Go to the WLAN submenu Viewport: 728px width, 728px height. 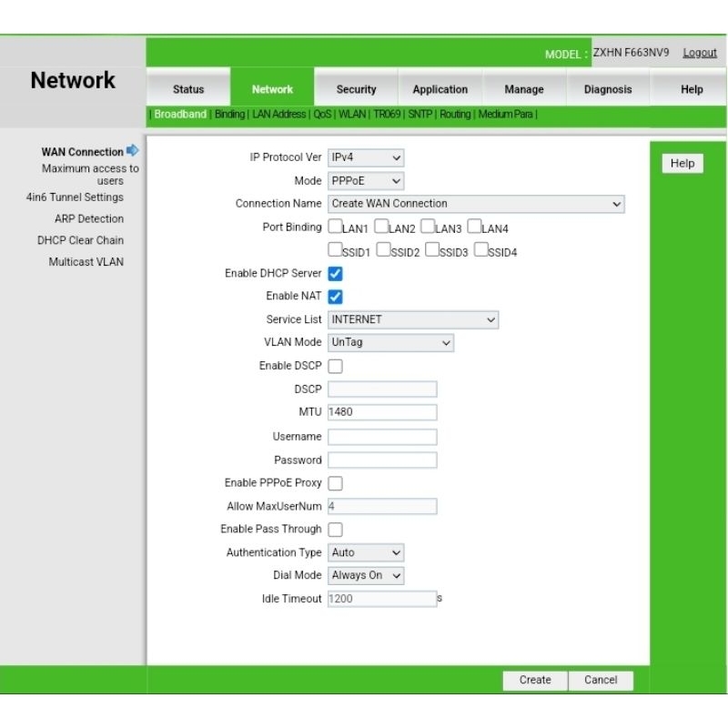352,115
